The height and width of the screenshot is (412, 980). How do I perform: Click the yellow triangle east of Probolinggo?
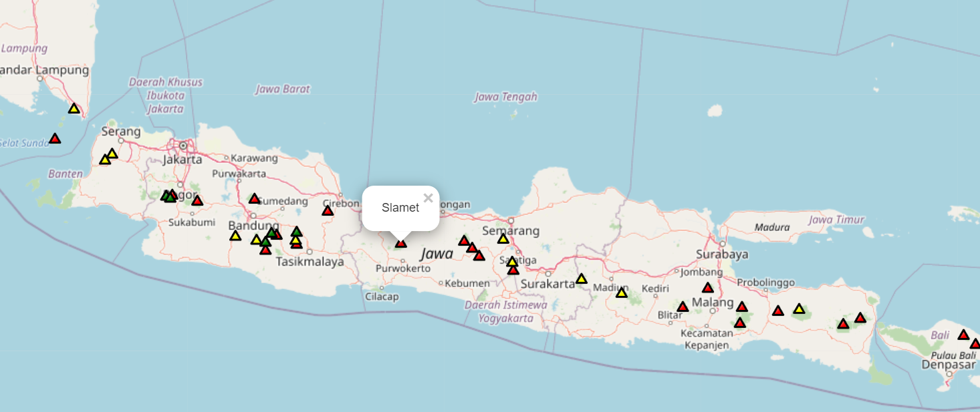click(799, 308)
